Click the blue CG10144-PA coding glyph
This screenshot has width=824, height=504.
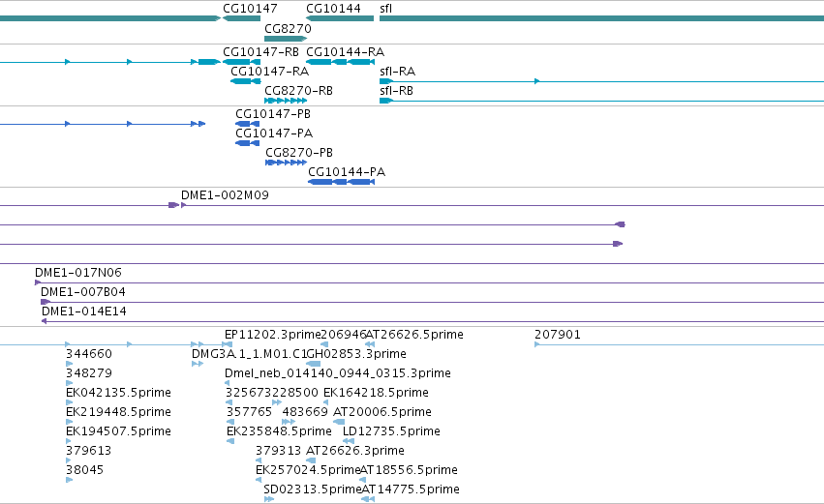click(x=341, y=182)
